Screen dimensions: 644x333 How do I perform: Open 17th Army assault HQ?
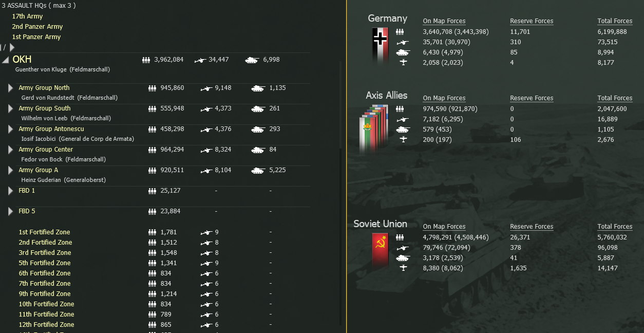coord(27,16)
